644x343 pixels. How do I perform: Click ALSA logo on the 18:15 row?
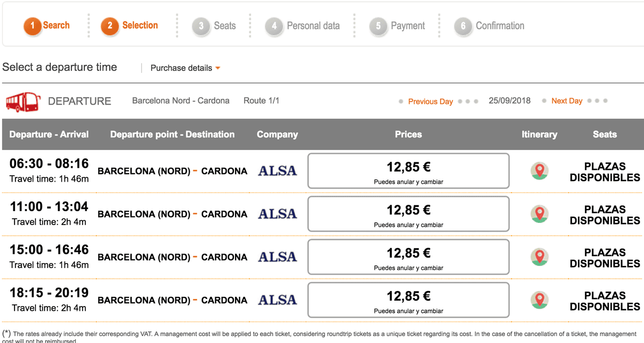click(277, 300)
